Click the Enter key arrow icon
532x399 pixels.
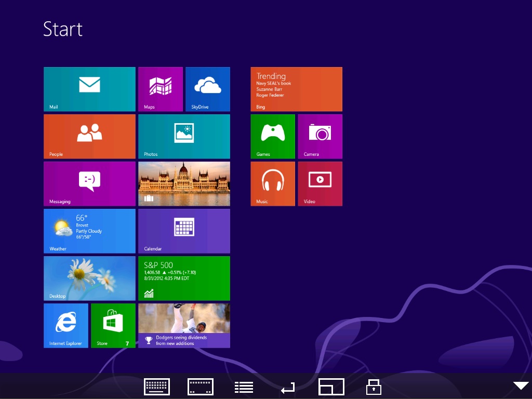click(288, 388)
